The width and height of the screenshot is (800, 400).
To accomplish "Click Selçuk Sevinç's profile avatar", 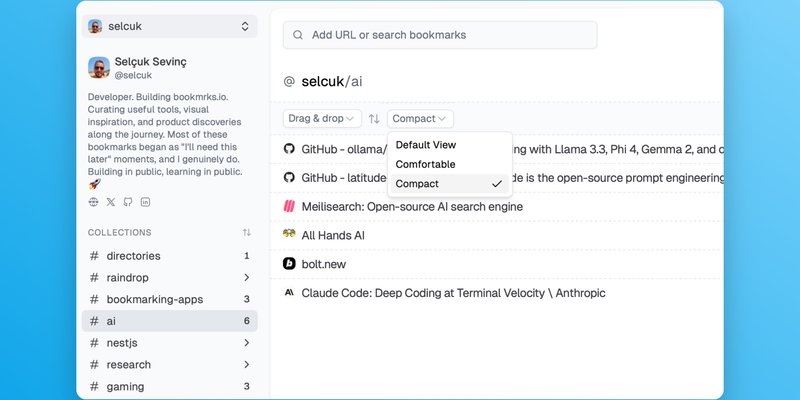I will click(x=99, y=67).
